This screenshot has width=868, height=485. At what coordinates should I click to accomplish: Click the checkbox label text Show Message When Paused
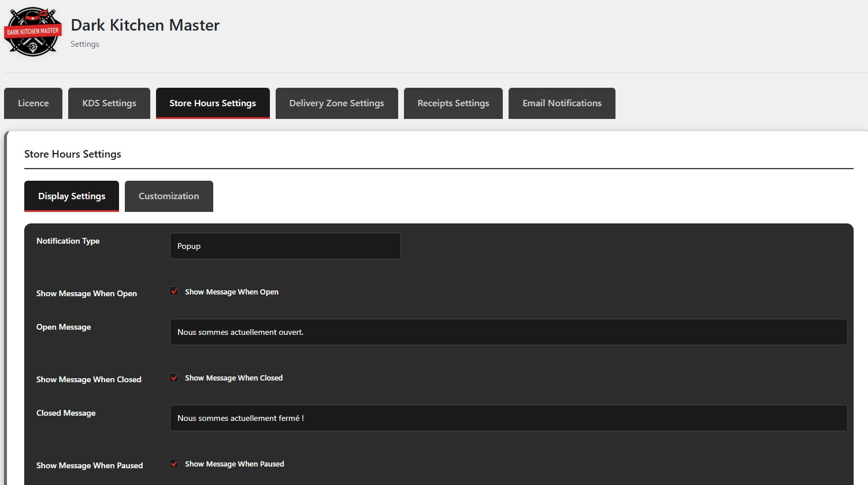point(235,464)
